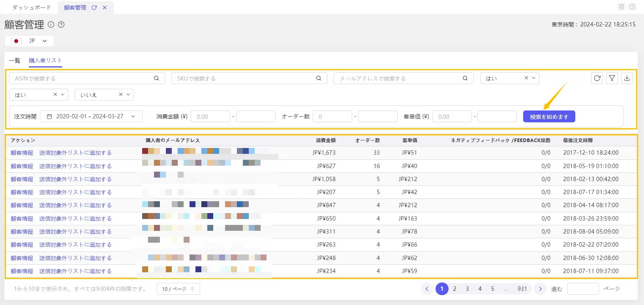Download the buyer list with the export icon
The height and width of the screenshot is (305, 644).
[627, 78]
